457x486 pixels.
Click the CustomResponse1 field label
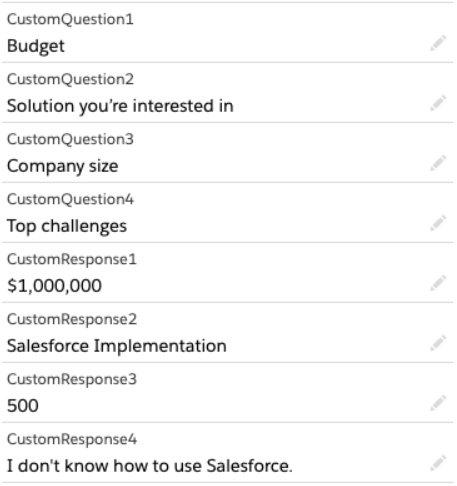(72, 259)
